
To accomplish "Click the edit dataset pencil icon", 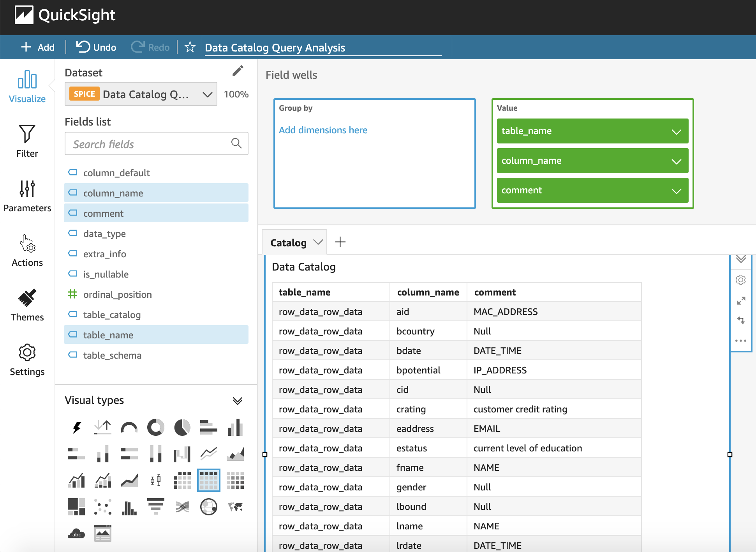I will pyautogui.click(x=238, y=71).
